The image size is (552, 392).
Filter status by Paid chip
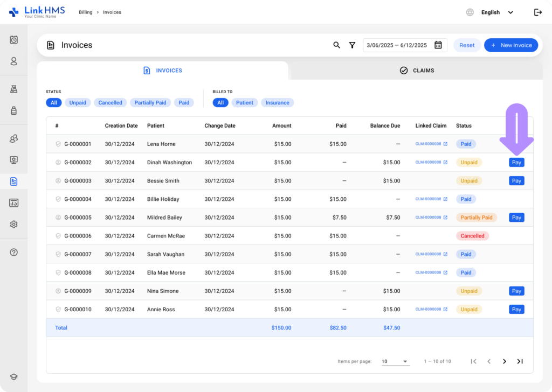(x=184, y=103)
